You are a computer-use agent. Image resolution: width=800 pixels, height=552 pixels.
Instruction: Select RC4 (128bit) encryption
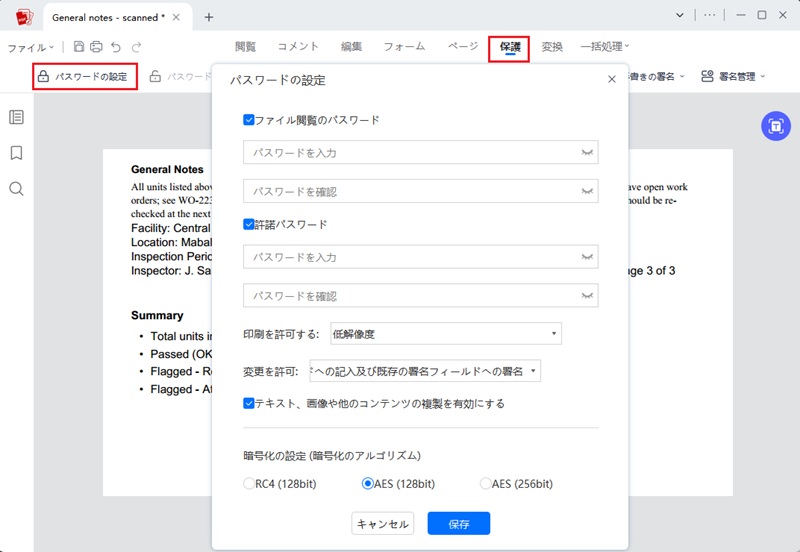click(x=249, y=484)
